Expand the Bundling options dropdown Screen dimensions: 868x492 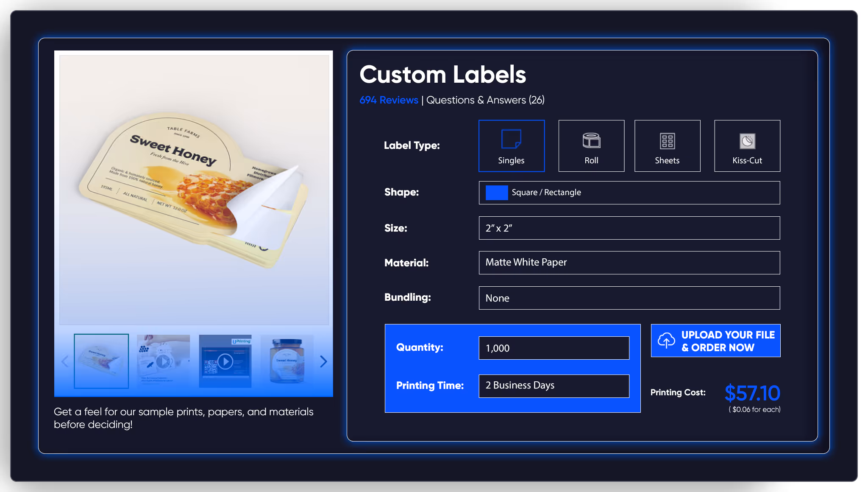click(629, 298)
